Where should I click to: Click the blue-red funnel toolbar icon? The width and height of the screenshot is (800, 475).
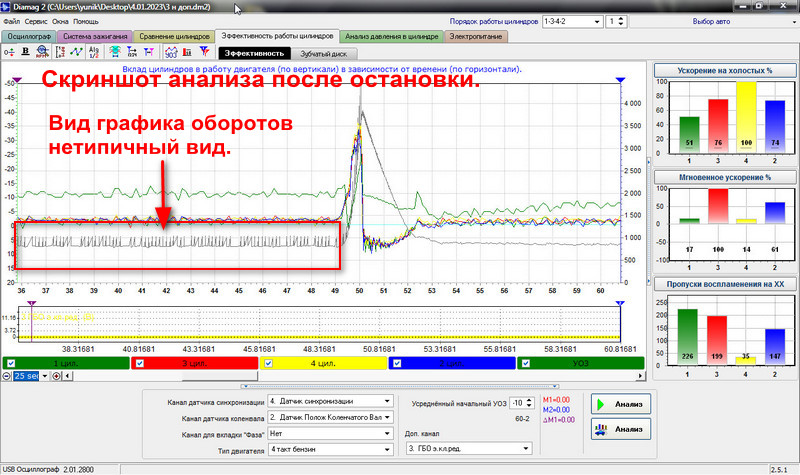(x=204, y=52)
